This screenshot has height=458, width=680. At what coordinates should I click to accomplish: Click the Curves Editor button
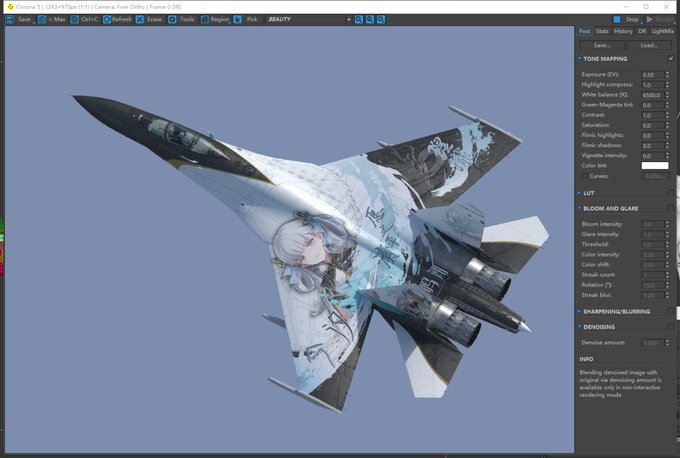pos(655,176)
